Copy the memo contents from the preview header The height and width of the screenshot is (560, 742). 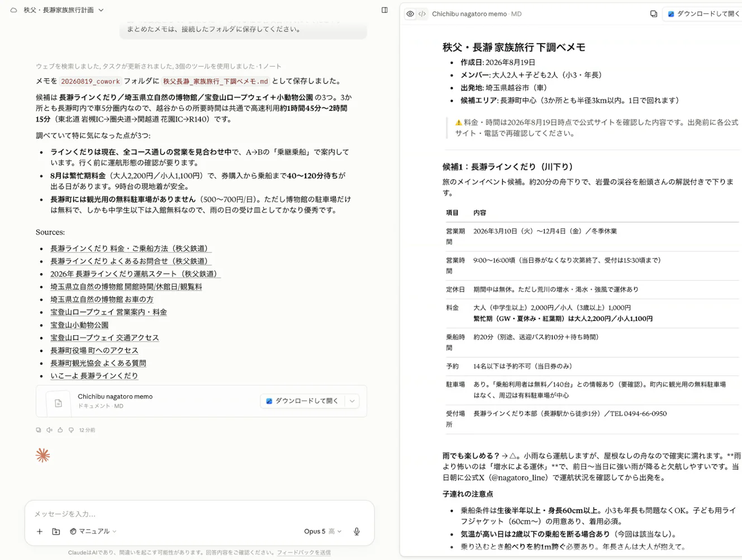point(654,14)
